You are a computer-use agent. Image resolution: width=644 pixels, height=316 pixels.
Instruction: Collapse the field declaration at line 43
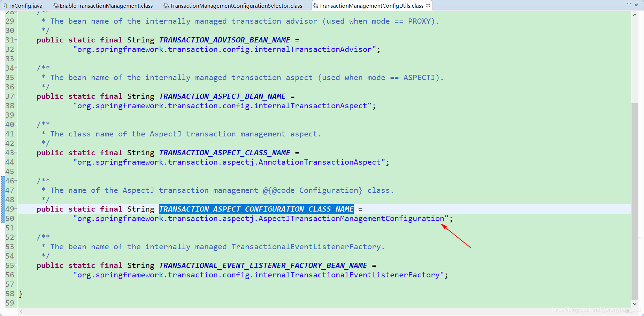[x=16, y=153]
